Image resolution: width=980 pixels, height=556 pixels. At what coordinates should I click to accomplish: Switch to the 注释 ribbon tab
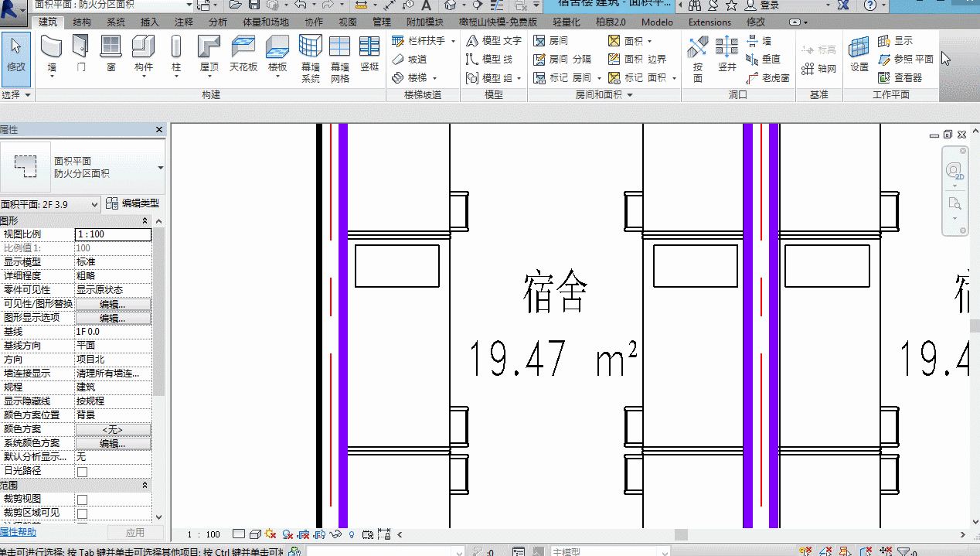coord(184,22)
